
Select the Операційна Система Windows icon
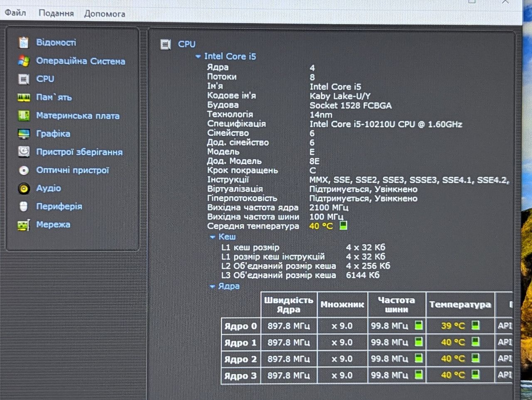click(x=24, y=61)
